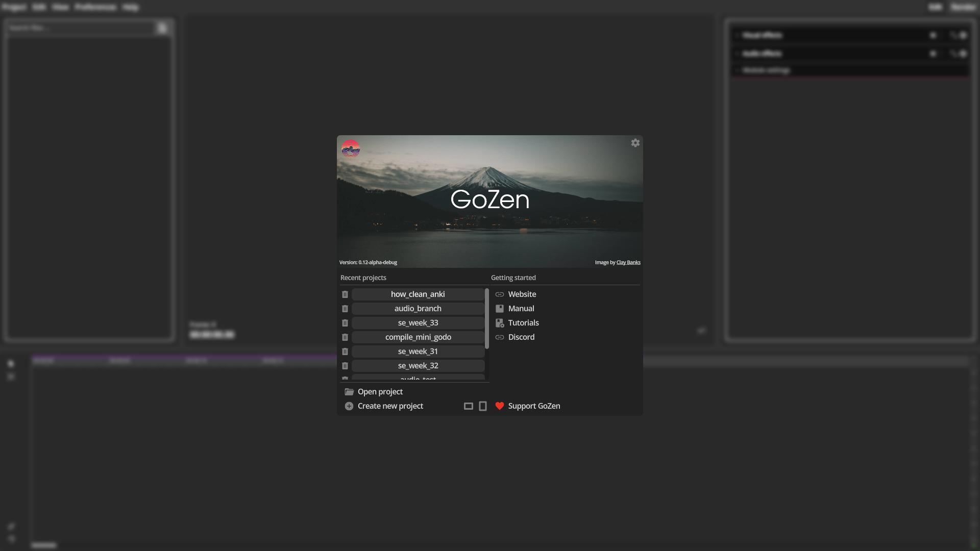The height and width of the screenshot is (551, 980).
Task: Load the se_week_33 recent project
Action: point(418,323)
